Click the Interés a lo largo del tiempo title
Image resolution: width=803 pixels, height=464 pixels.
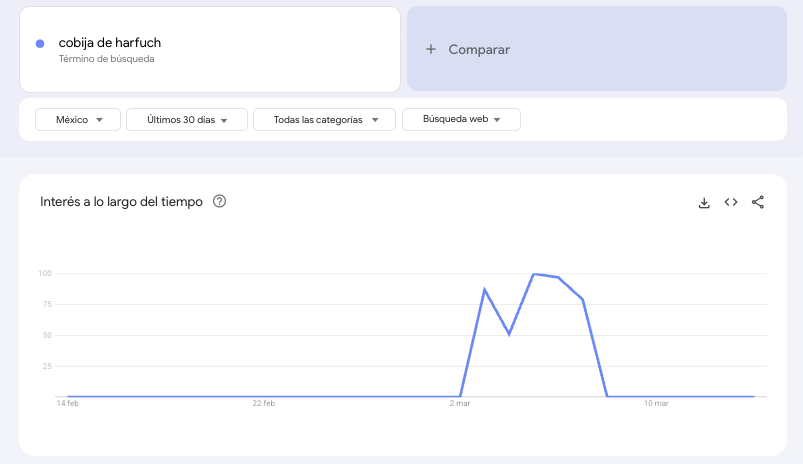(x=121, y=201)
